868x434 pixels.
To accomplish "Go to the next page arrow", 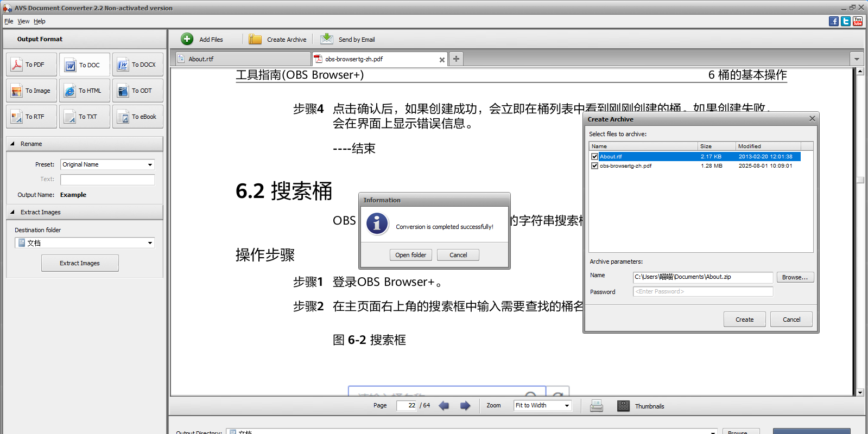I will tap(465, 406).
